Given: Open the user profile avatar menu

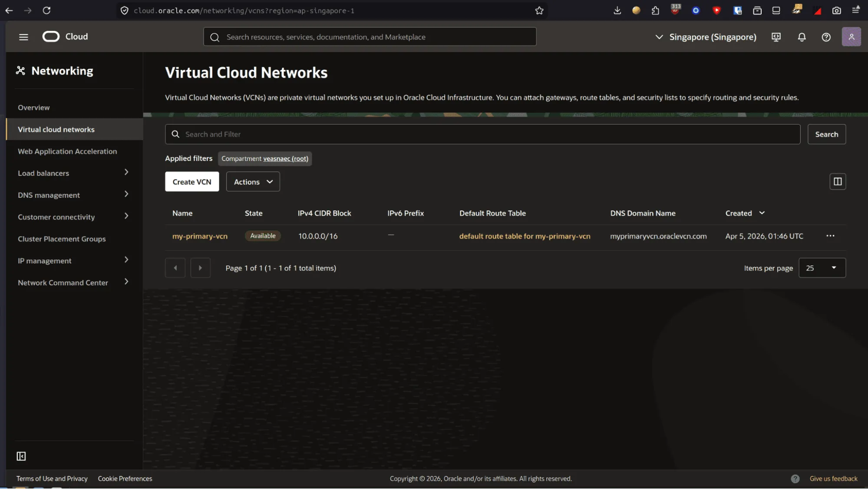Looking at the screenshot, I should pos(851,37).
